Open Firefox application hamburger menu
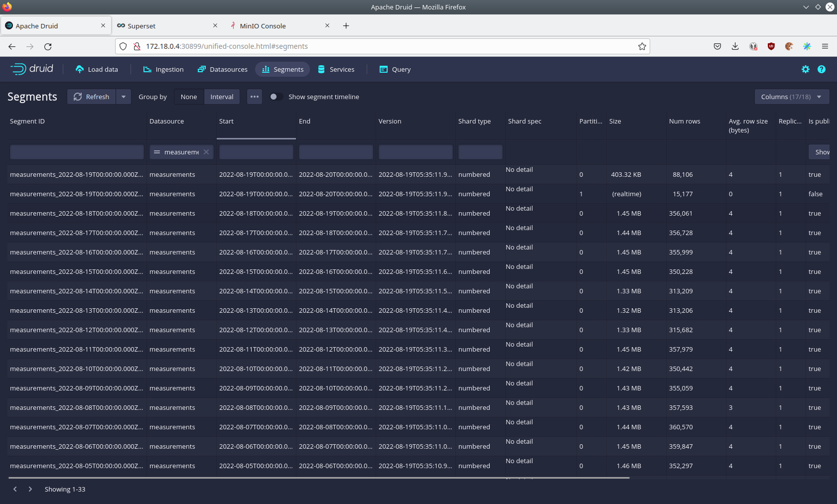This screenshot has width=837, height=504. (x=825, y=46)
